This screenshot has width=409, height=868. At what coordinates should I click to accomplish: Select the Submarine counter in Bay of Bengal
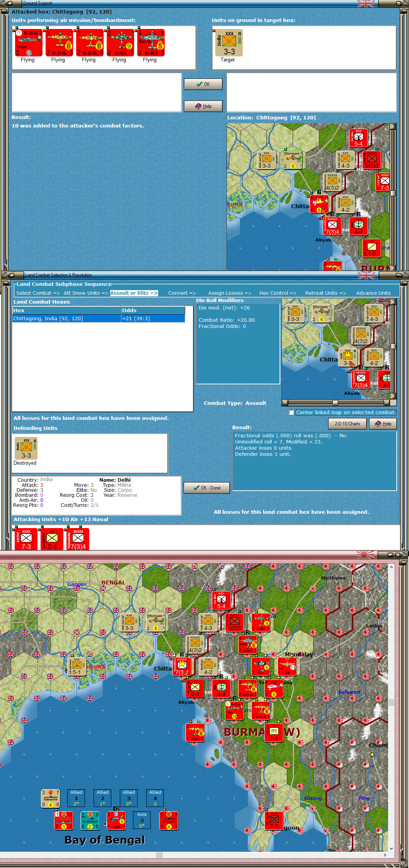point(51,798)
